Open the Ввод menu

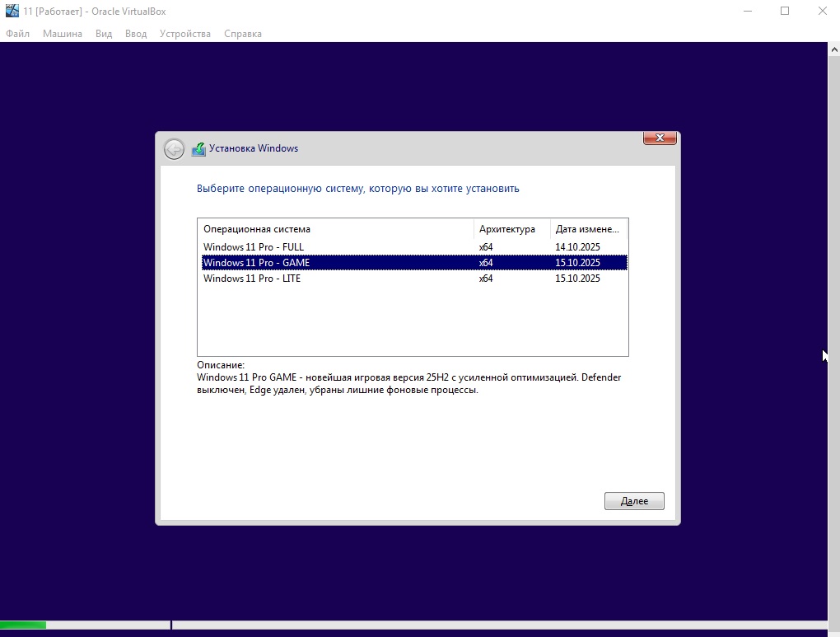point(136,34)
